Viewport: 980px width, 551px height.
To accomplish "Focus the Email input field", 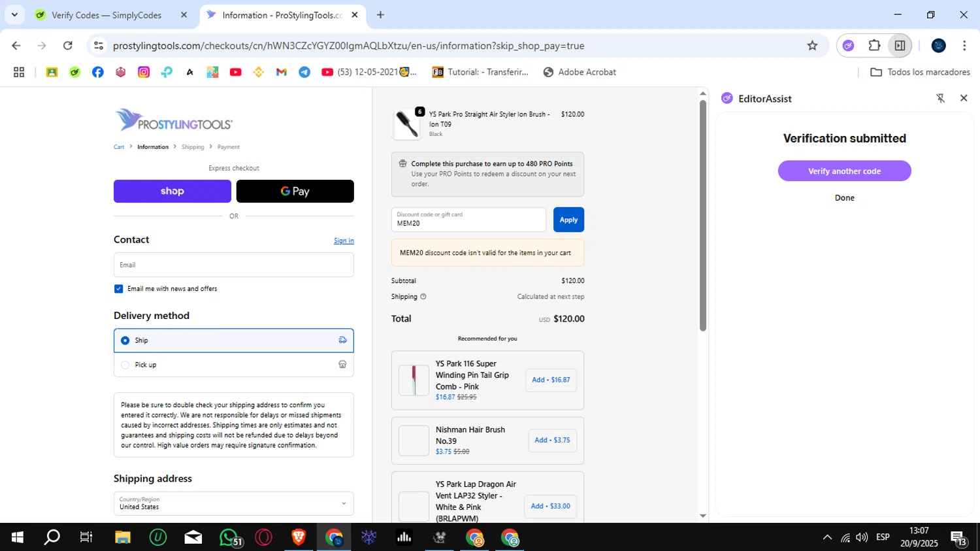I will tap(234, 265).
